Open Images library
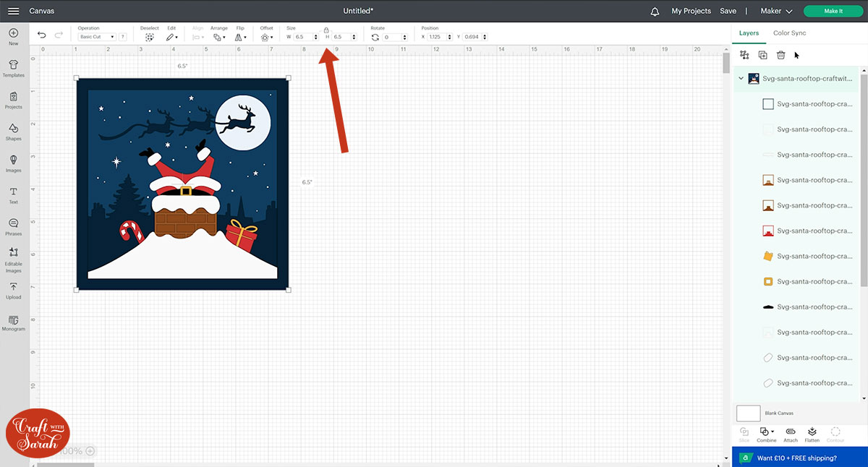This screenshot has height=467, width=868. point(13,163)
